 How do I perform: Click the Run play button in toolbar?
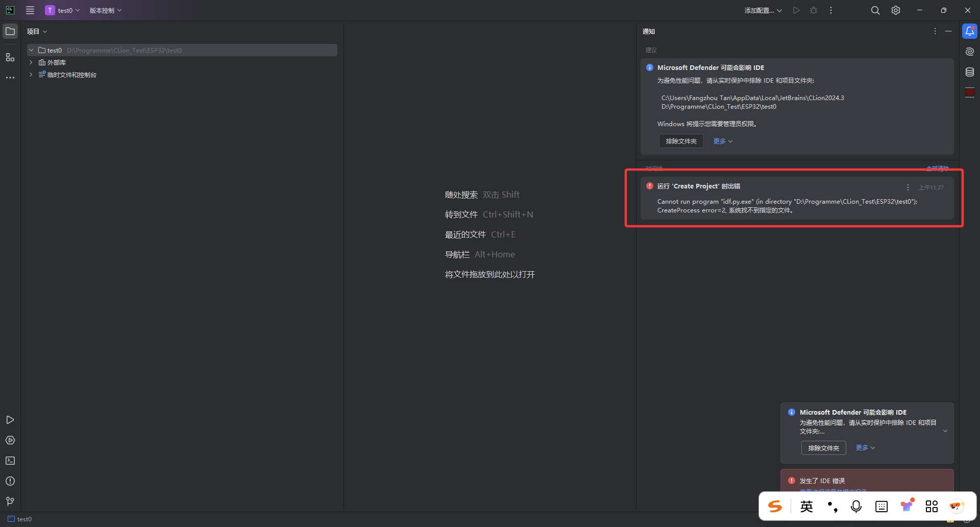coord(796,10)
